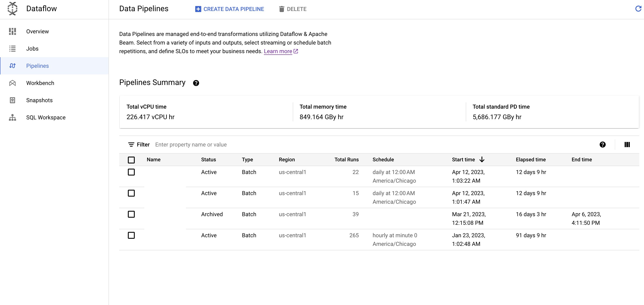
Task: Click the Pipelines sidebar icon
Action: click(x=12, y=66)
